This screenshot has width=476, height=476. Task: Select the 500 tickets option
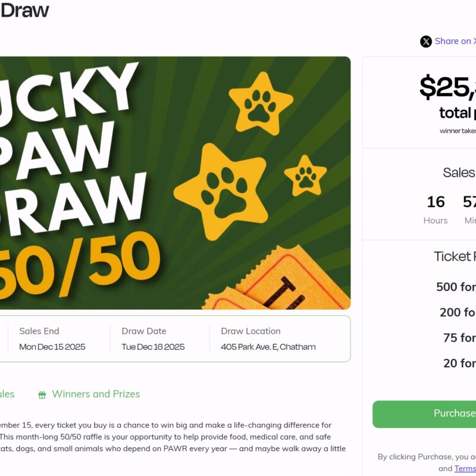click(x=456, y=287)
